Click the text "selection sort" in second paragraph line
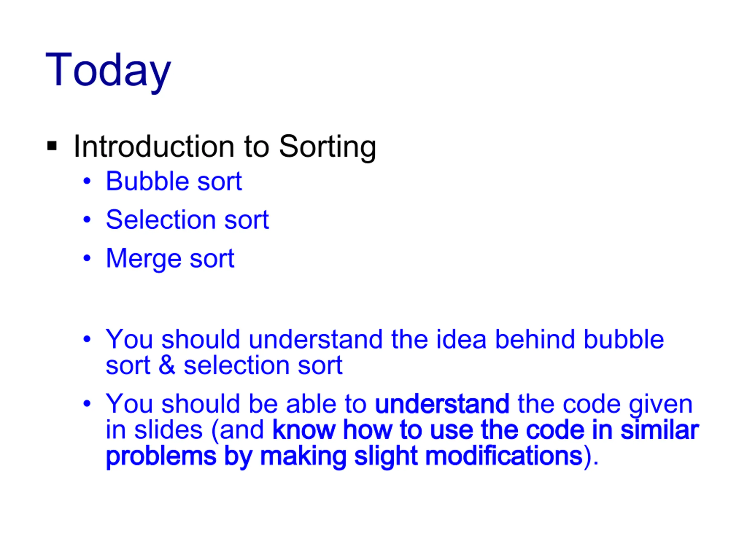The width and height of the screenshot is (747, 560). [263, 365]
